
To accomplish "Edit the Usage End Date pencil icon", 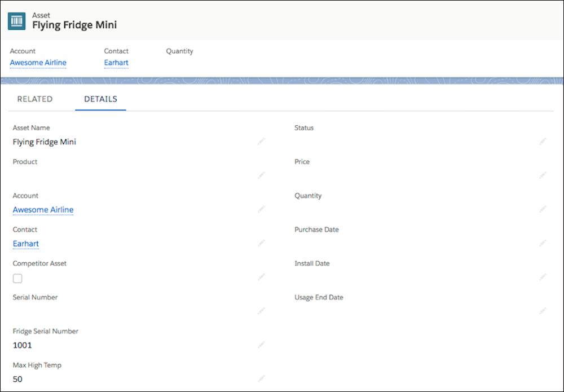I will click(x=543, y=310).
